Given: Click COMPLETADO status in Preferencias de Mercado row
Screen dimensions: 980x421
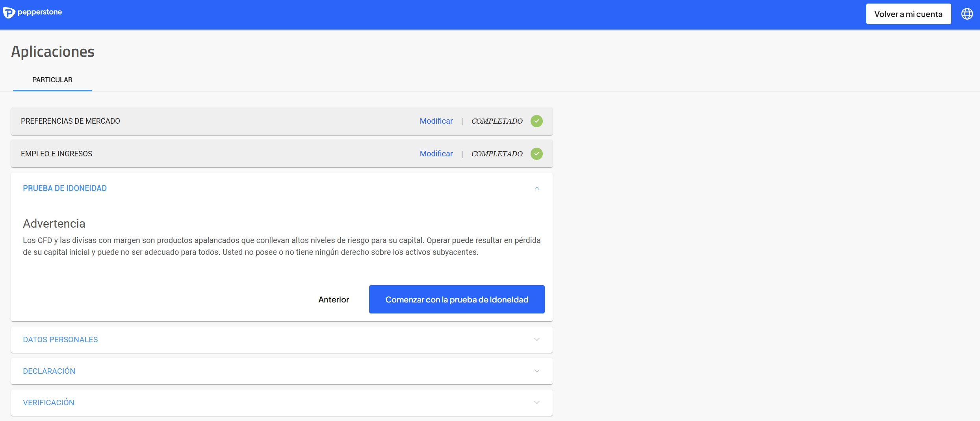Looking at the screenshot, I should pos(497,121).
